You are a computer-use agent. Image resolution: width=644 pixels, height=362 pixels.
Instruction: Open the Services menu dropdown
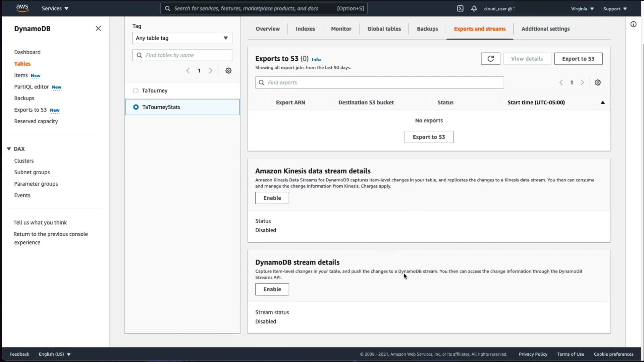pyautogui.click(x=55, y=8)
